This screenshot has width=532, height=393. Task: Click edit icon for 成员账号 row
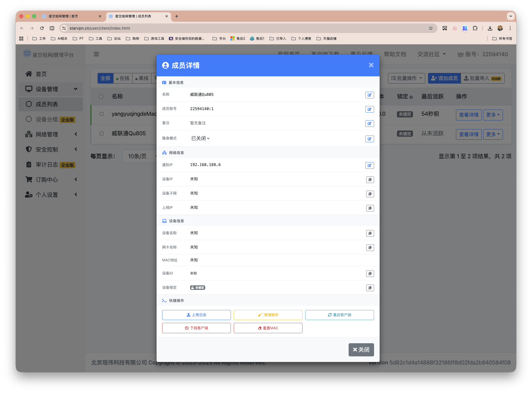pyautogui.click(x=369, y=109)
